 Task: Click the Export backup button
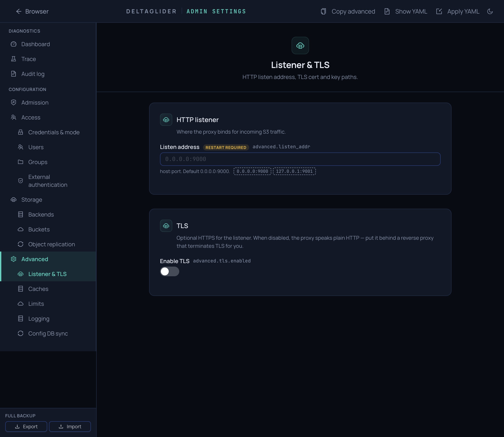coord(26,427)
